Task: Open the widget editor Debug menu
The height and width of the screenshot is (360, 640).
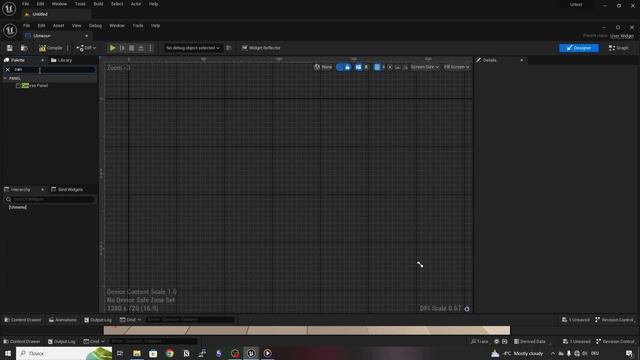Action: [x=95, y=26]
